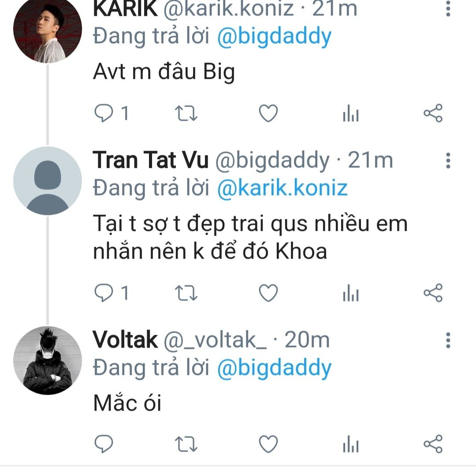Open more options on Tran Tat Vu's tweet
The width and height of the screenshot is (476, 467).
click(x=448, y=161)
